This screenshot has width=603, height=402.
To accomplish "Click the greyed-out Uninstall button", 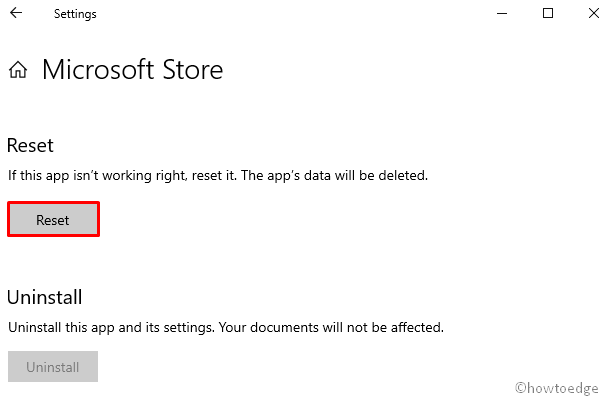I will click(53, 367).
